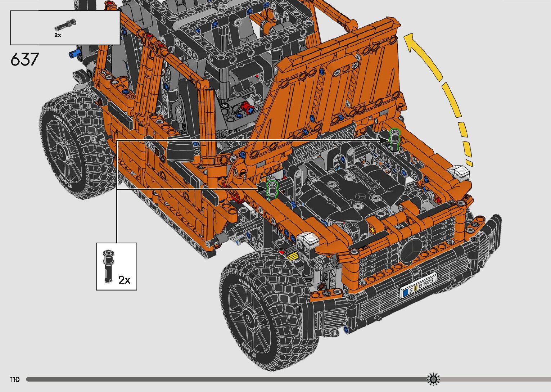Click the blue pin at the rear roof
The height and width of the screenshot is (392, 551).
point(74,54)
